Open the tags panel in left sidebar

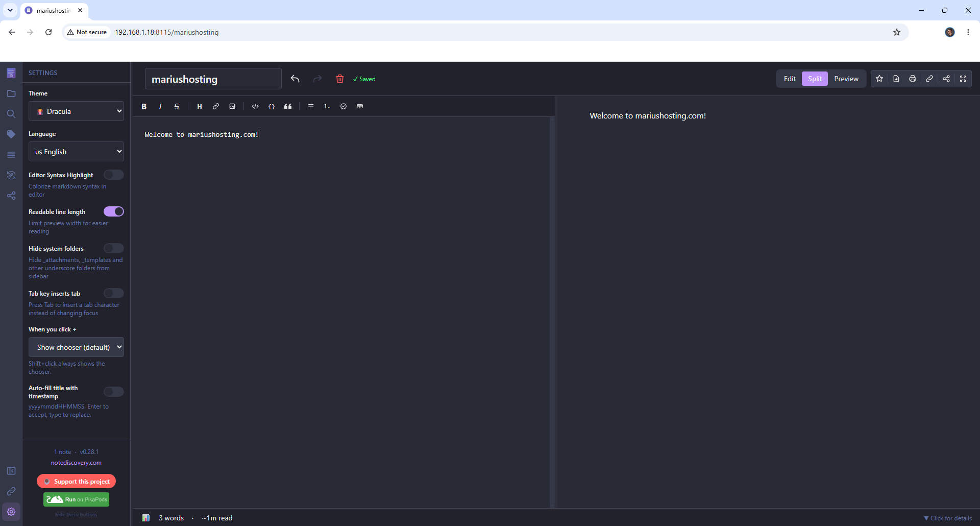tap(11, 134)
